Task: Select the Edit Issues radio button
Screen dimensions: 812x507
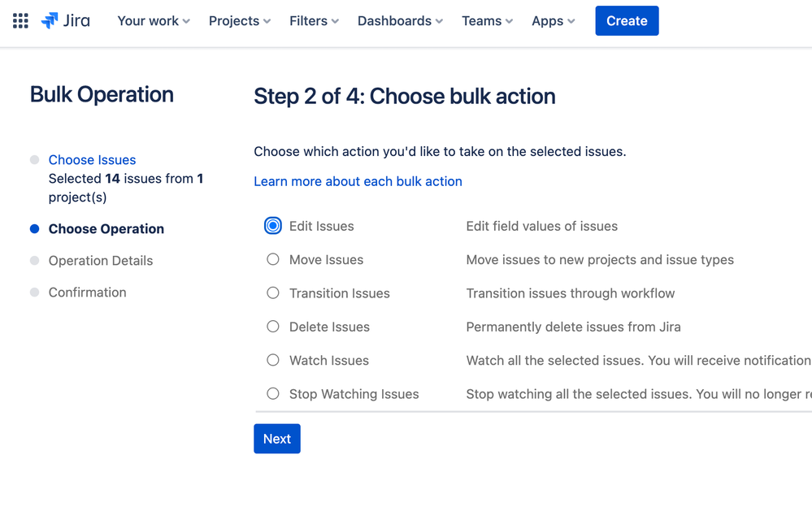Action: tap(273, 226)
